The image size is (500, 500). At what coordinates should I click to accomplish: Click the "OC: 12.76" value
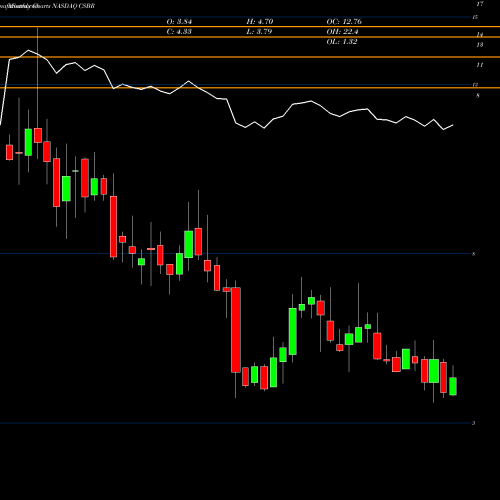[x=344, y=22]
